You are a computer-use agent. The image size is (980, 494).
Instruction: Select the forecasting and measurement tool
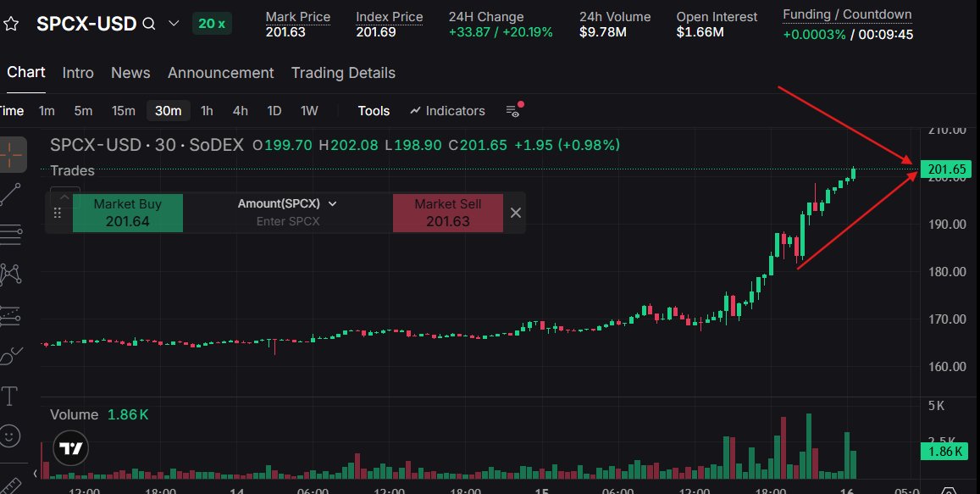(x=11, y=316)
